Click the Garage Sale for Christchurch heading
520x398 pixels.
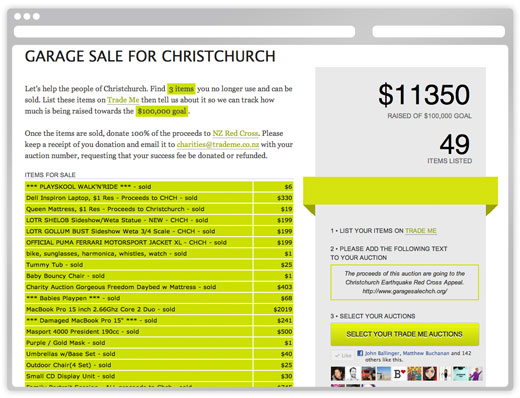150,56
